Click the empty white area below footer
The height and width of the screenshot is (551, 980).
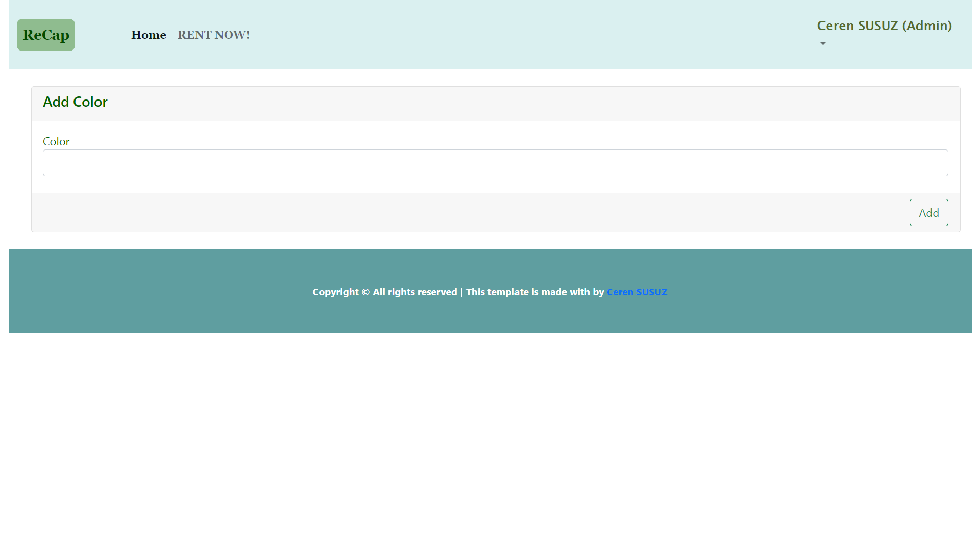pos(490,439)
